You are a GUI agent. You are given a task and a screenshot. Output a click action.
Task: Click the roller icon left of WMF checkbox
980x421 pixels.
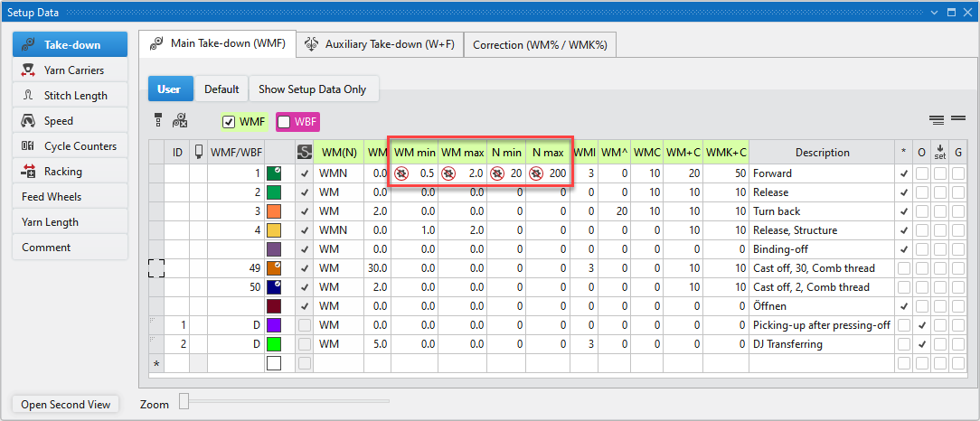pyautogui.click(x=180, y=120)
